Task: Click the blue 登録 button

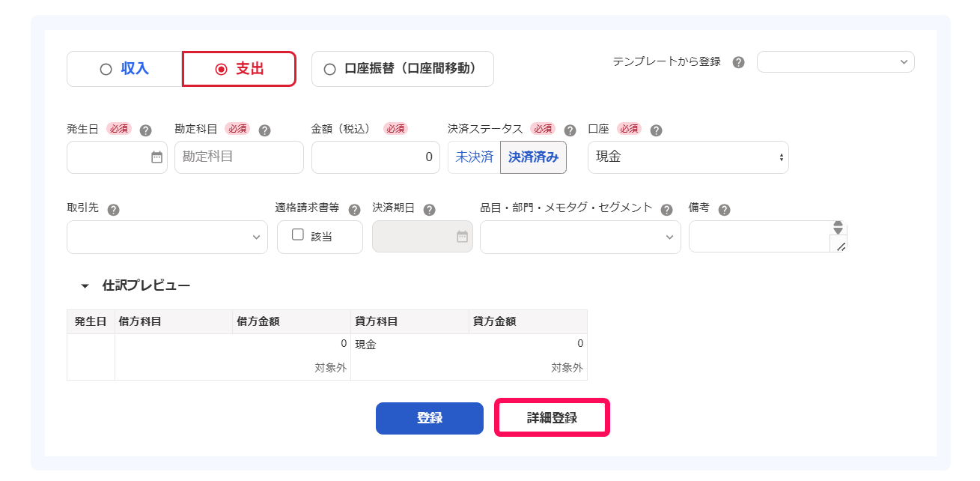Action: [x=430, y=418]
